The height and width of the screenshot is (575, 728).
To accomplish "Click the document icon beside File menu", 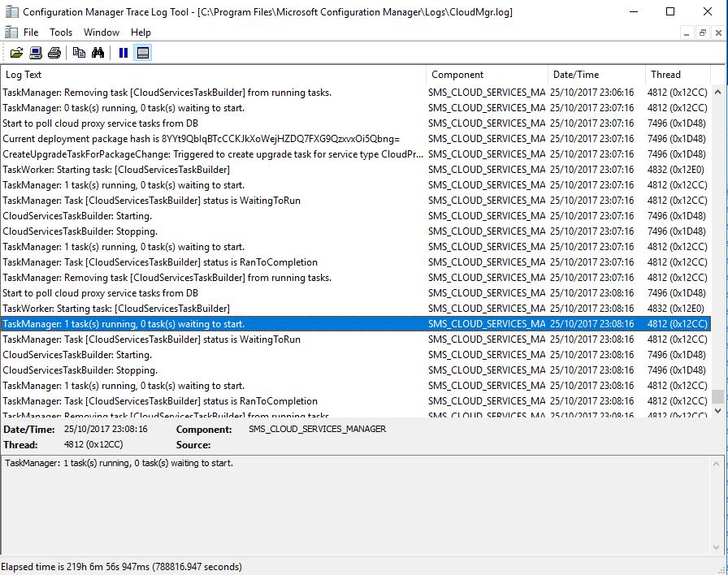I will 11,32.
